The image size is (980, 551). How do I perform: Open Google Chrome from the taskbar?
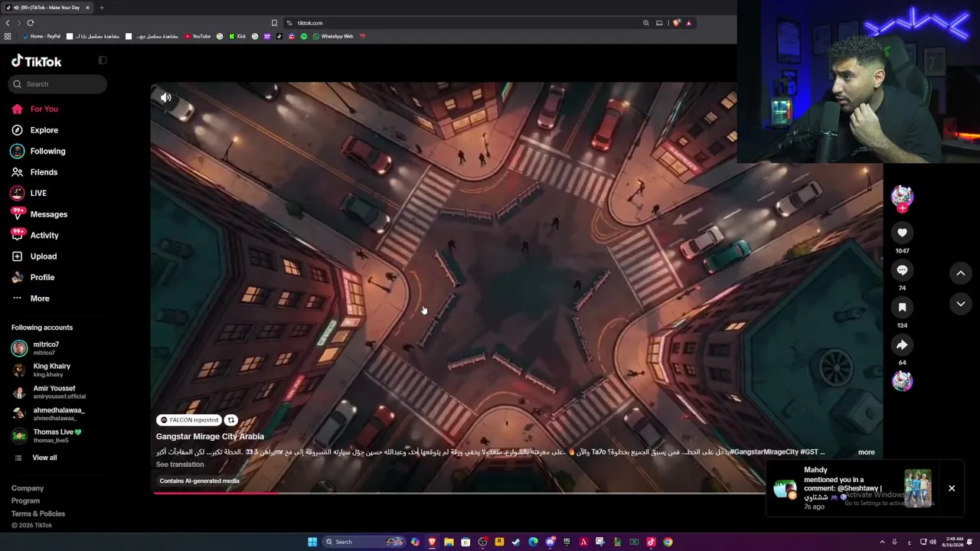coord(668,542)
